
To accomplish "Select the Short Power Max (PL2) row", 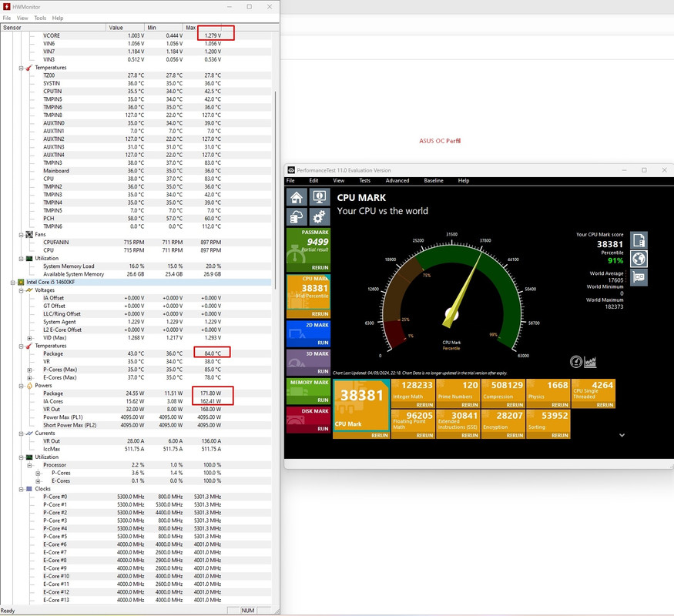I will 136,425.
